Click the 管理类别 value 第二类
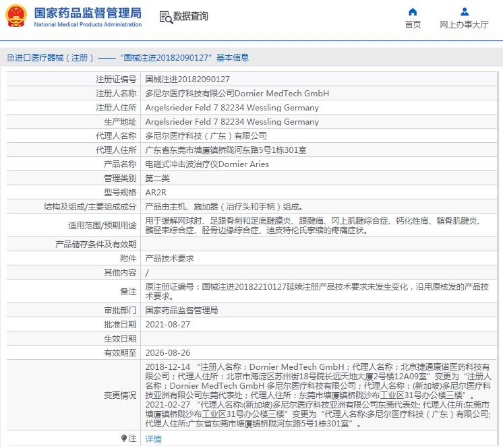Screen dimensions: 503x448 click(158, 179)
